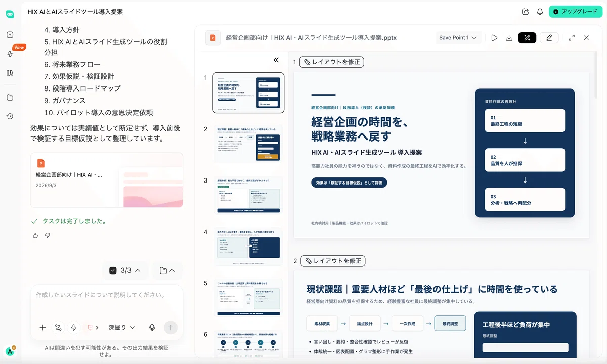The image size is (607, 364).
Task: Click the タスクは完了しました status text
Action: [x=74, y=221]
